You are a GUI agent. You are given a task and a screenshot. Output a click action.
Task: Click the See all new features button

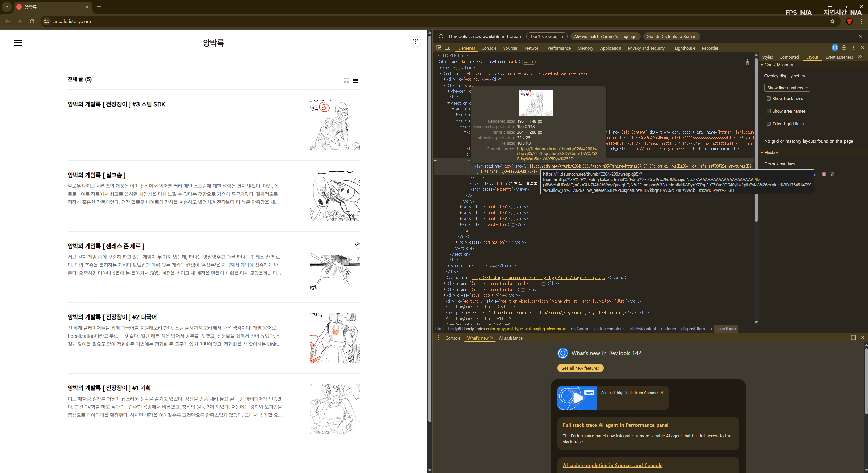(580, 368)
